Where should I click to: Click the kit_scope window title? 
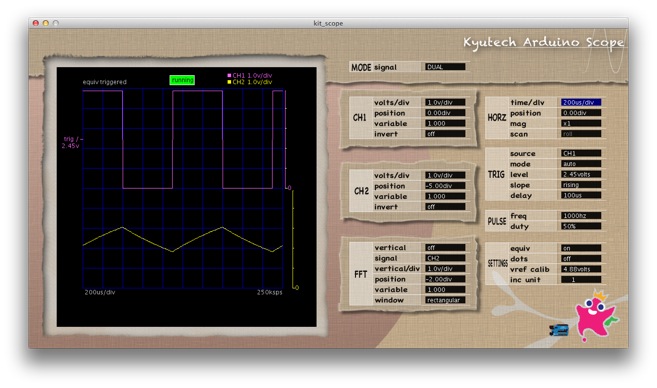click(328, 23)
